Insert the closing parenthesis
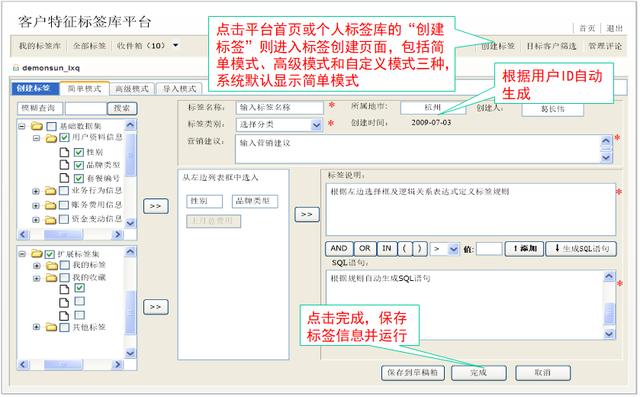Image resolution: width=640 pixels, height=397 pixels. pos(420,248)
